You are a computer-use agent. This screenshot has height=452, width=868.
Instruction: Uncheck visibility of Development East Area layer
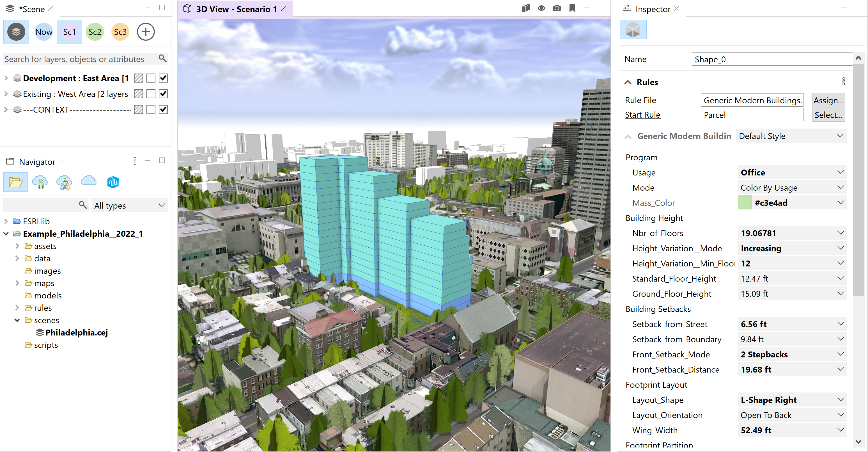coord(164,78)
